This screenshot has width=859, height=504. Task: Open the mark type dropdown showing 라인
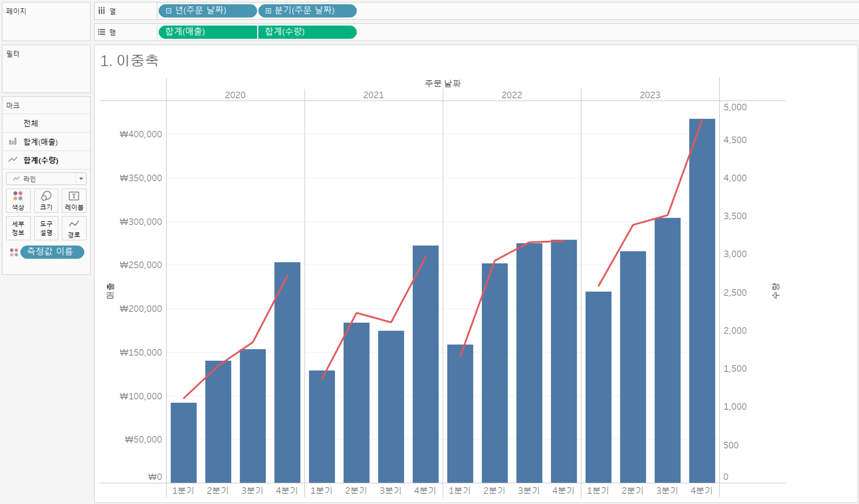tap(46, 179)
